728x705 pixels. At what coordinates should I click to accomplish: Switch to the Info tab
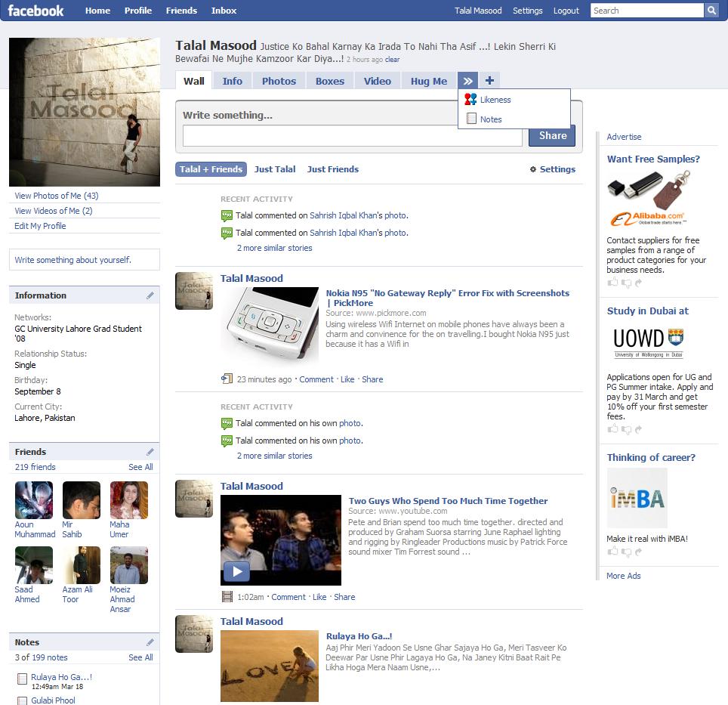232,82
